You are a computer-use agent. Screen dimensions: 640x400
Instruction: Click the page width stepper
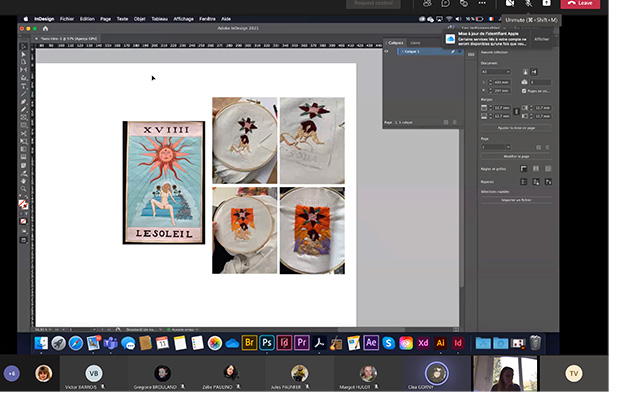[490, 82]
